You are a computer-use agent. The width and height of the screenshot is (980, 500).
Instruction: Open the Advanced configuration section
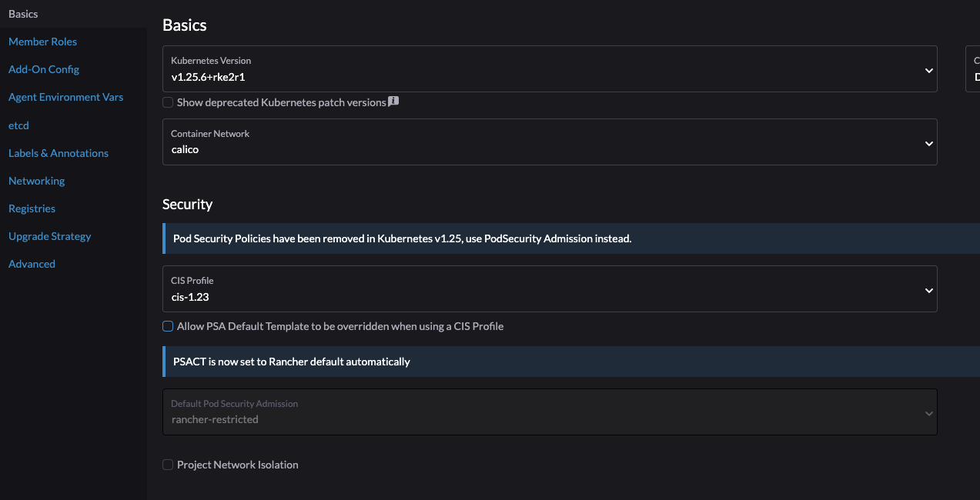tap(32, 263)
